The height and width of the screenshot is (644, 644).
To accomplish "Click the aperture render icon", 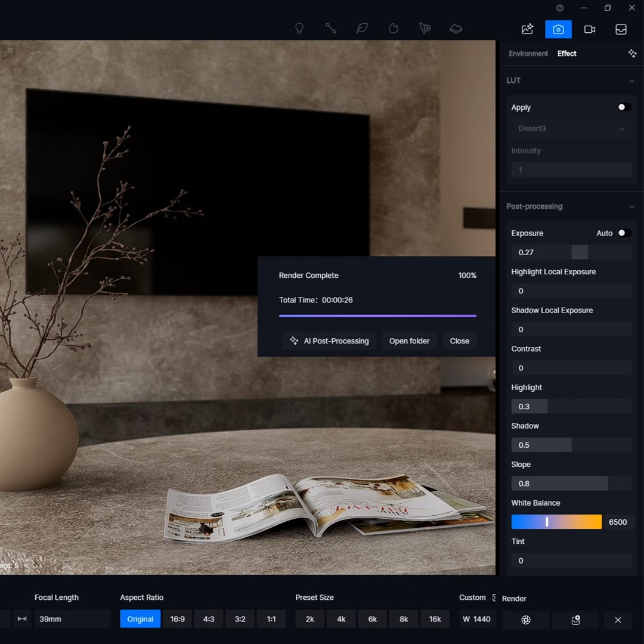I will tap(526, 620).
